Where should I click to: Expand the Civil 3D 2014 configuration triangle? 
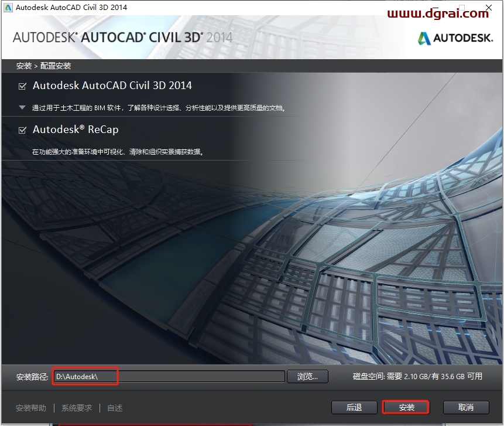pos(22,107)
